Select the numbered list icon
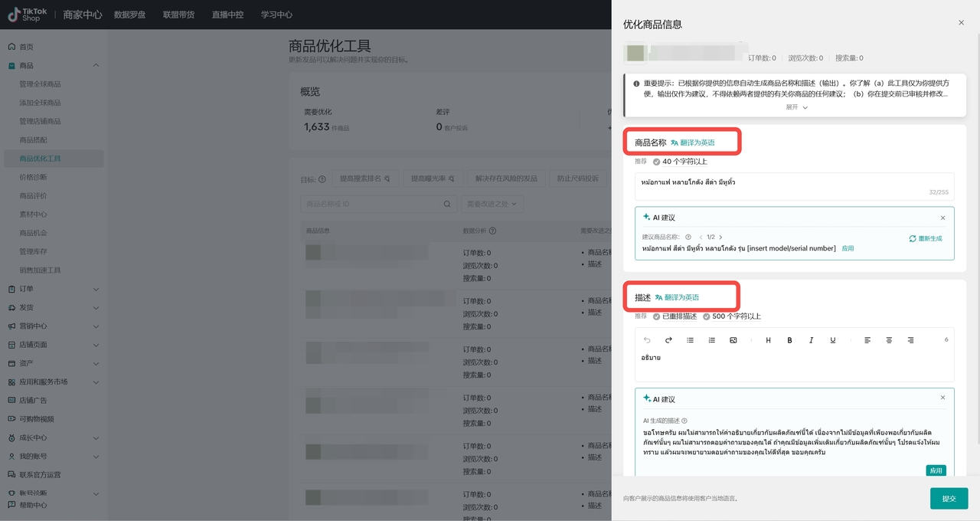 [x=711, y=340]
